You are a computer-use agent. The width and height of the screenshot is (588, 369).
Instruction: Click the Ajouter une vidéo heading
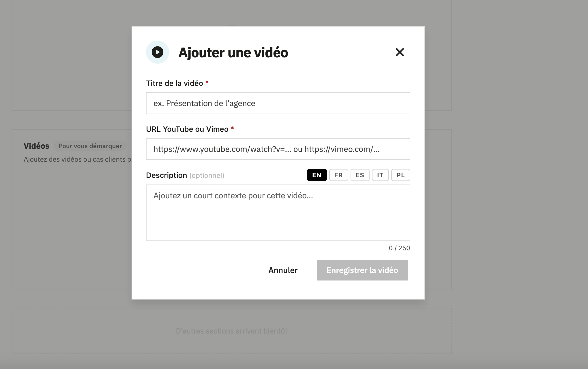233,52
